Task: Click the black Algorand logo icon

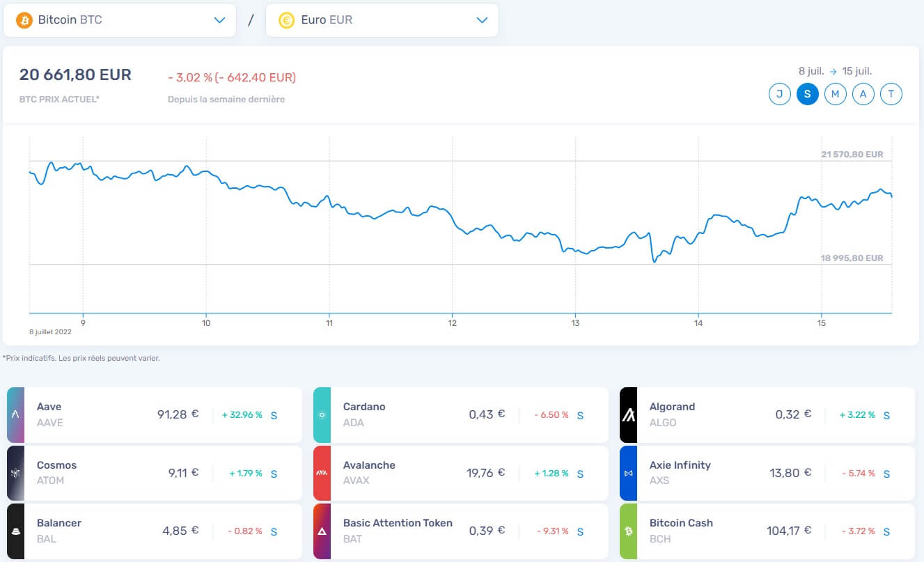Action: click(x=628, y=415)
